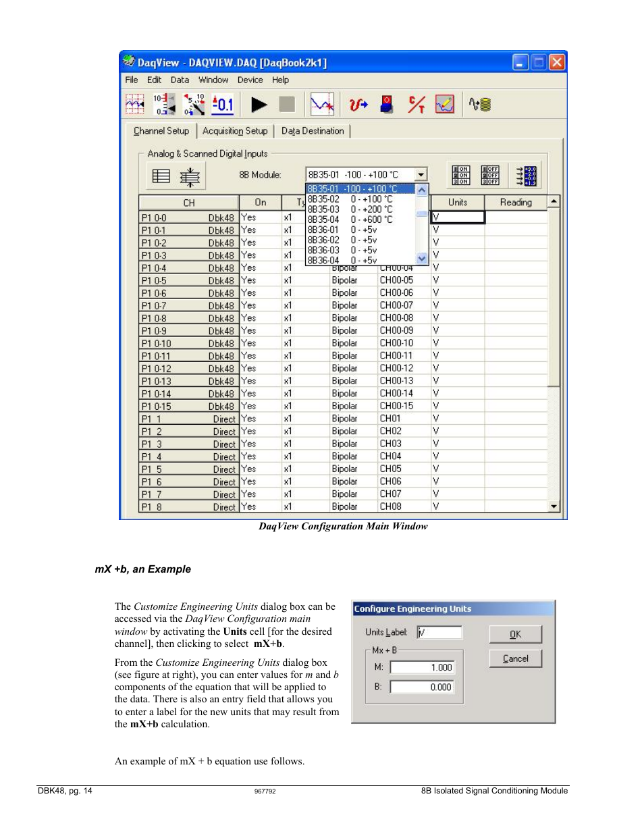Click the selected Units cell of P1 0-0
This screenshot has width=644, height=834.
[x=458, y=217]
